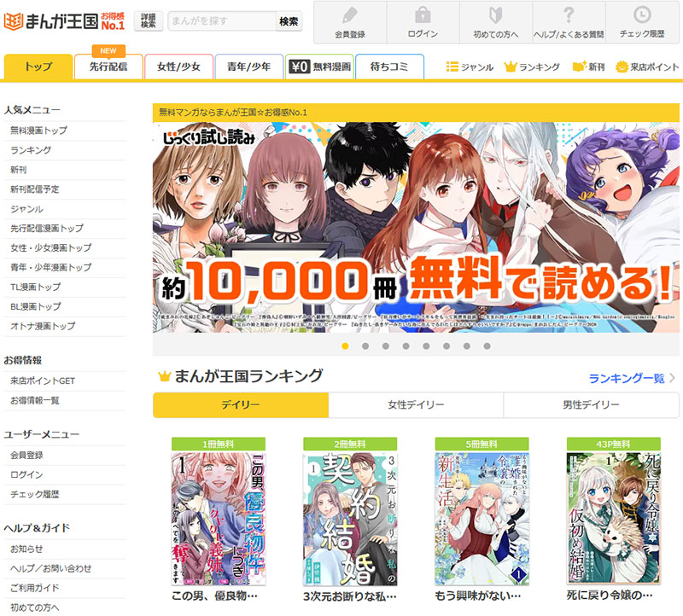Open 来店ポイント coin icon link
Image resolution: width=683 pixels, height=616 pixels.
coord(622,67)
